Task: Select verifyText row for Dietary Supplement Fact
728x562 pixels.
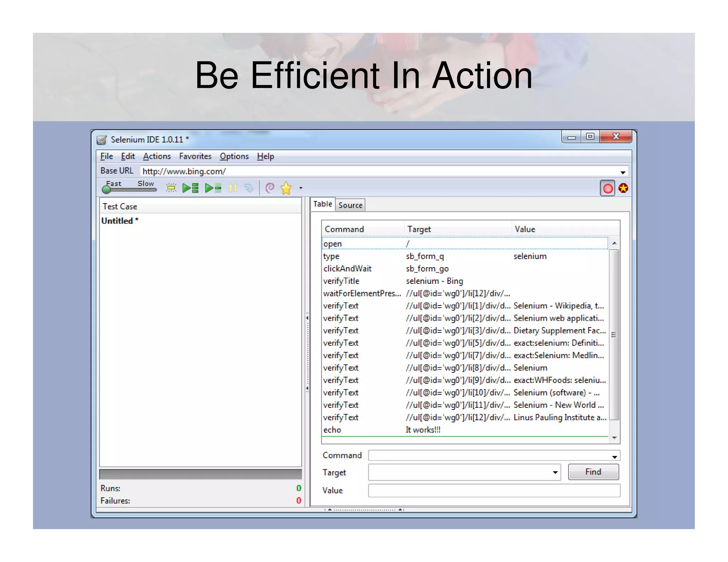Action: pos(465,331)
